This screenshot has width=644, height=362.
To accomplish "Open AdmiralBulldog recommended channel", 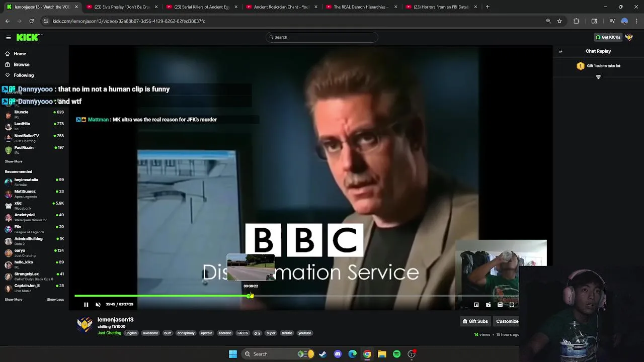I will click(34, 241).
